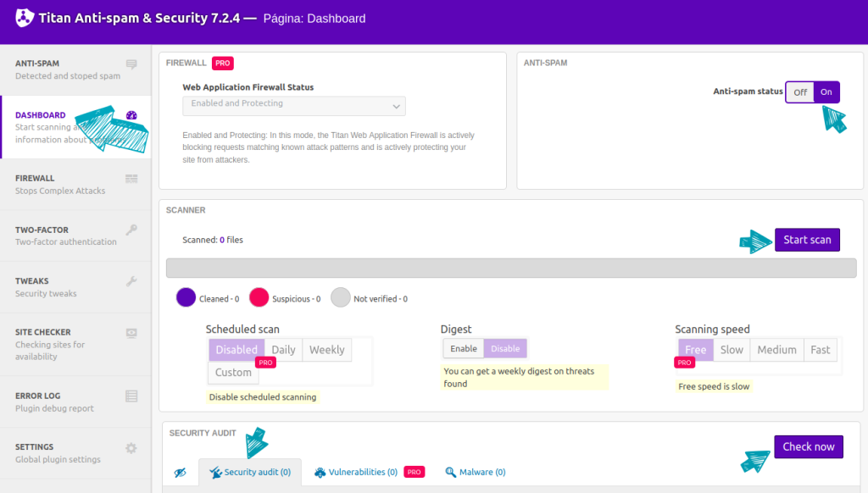Click the Security audit tab icon
The width and height of the screenshot is (868, 493).
[215, 472]
